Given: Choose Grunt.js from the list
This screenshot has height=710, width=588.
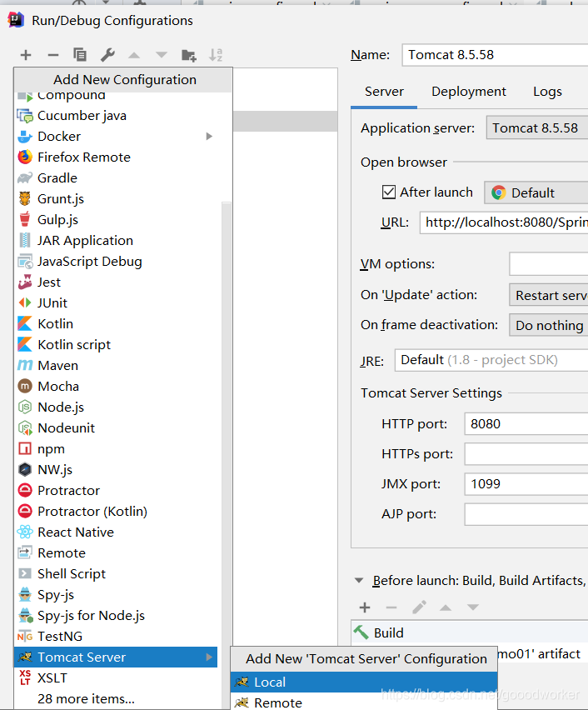Looking at the screenshot, I should point(116,199).
